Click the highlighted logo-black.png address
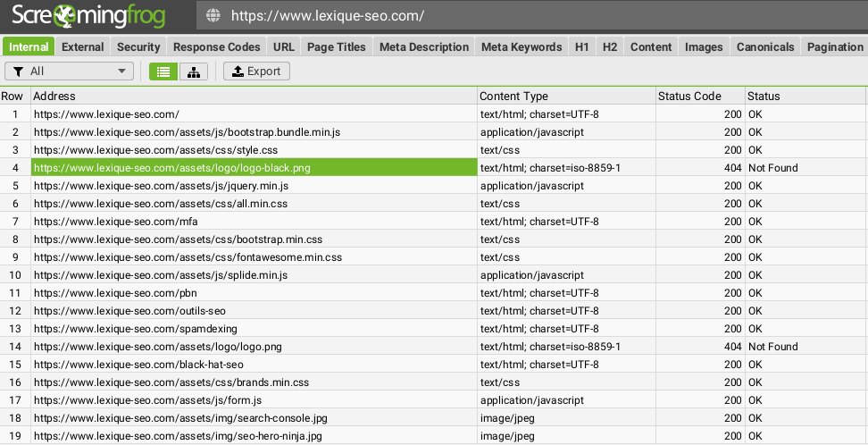This screenshot has width=868, height=445. pos(255,168)
